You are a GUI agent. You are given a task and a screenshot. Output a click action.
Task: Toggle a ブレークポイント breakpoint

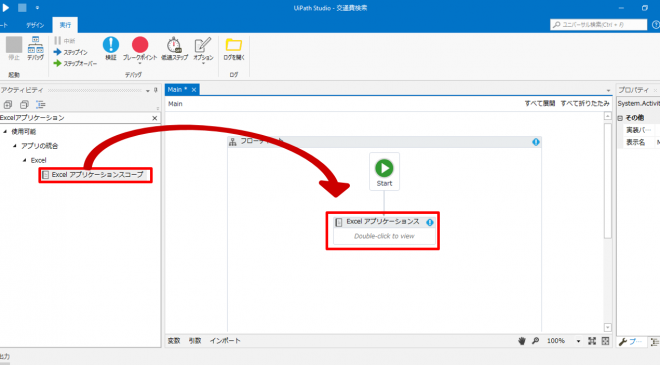point(140,48)
